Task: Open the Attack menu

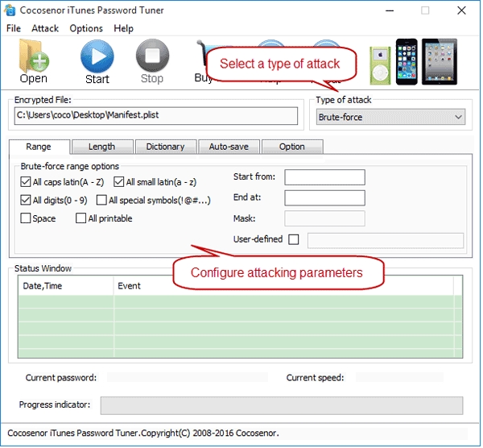Action: coord(45,28)
